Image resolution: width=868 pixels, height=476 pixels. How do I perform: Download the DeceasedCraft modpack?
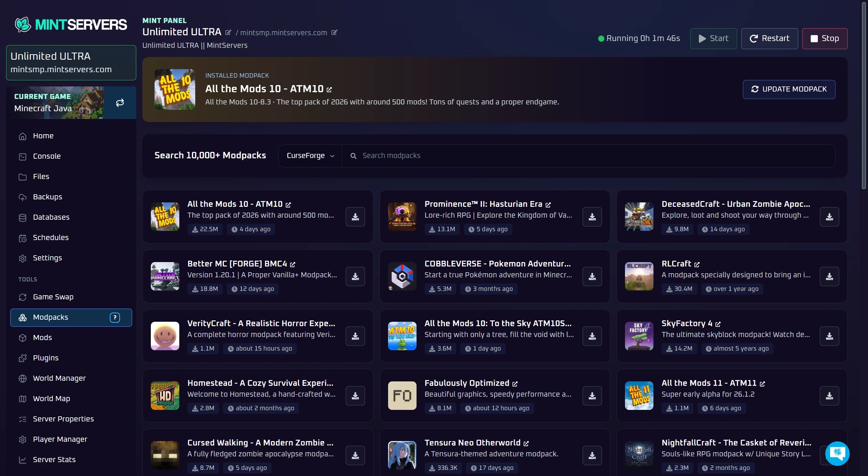(829, 217)
